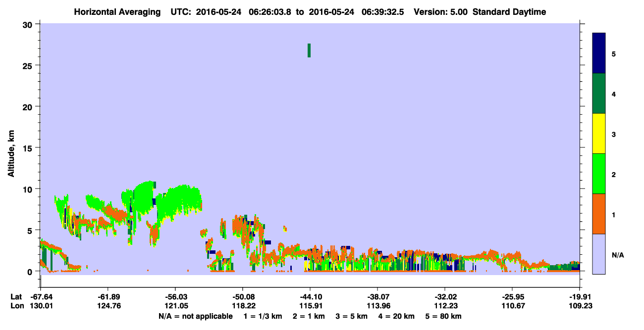Click the 'N/A = not applicable' legend text

(x=195, y=316)
